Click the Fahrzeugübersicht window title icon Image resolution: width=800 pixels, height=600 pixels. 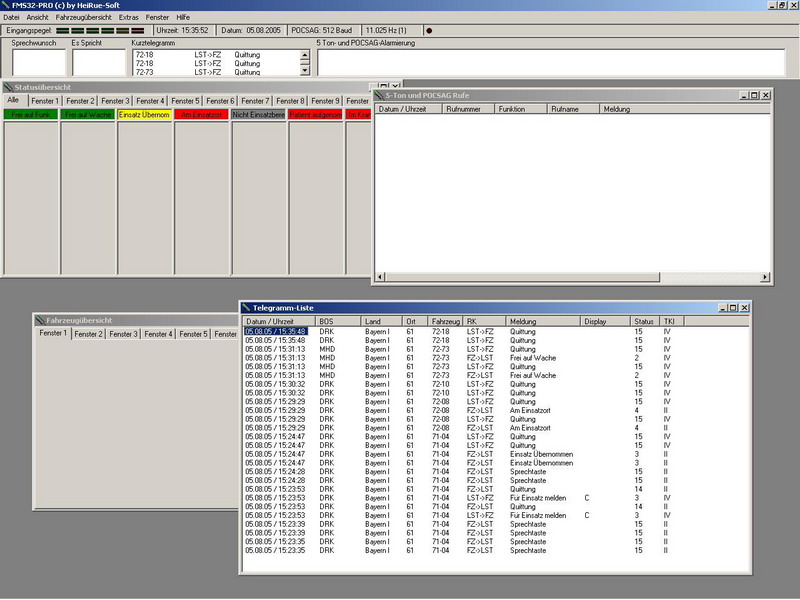tap(39, 320)
